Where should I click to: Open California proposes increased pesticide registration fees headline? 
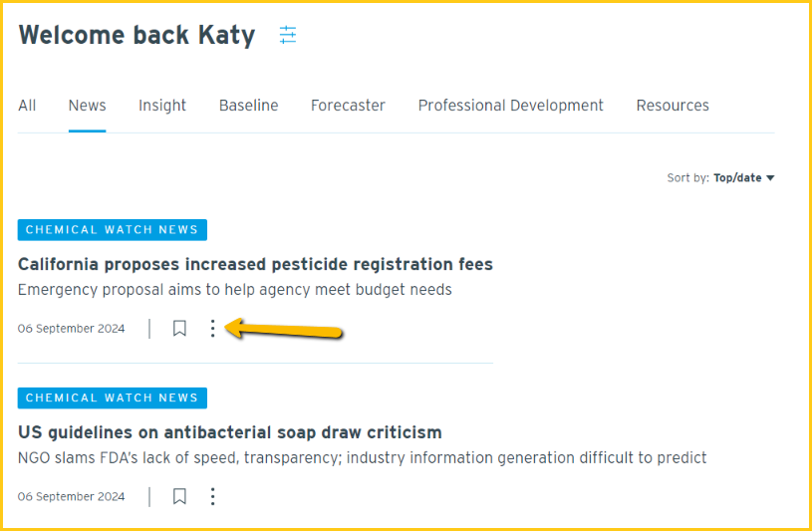point(255,264)
